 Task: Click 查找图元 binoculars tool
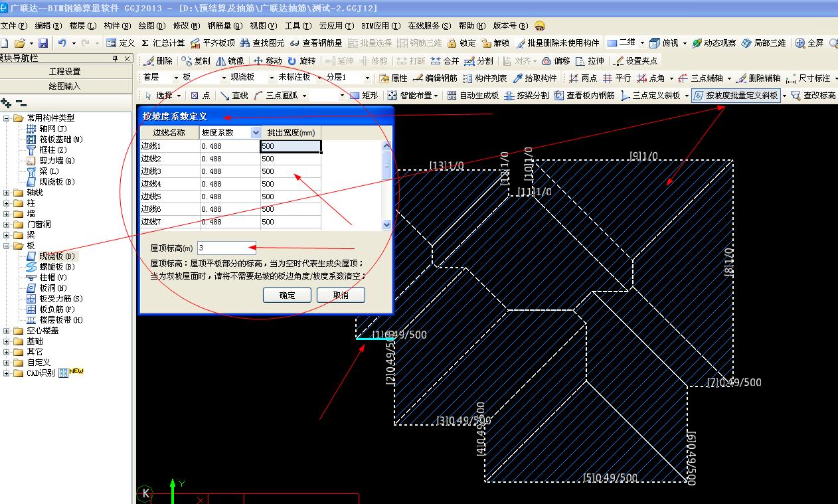[x=262, y=43]
